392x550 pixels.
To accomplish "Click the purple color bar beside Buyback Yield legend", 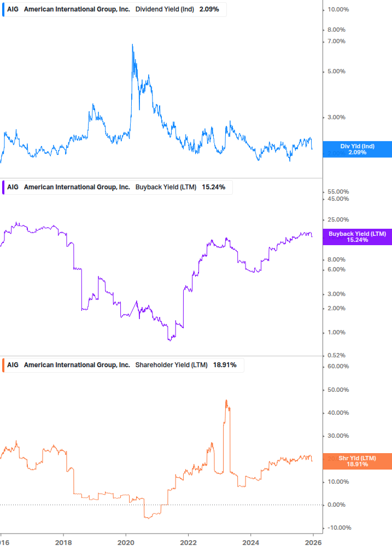I will (3, 187).
